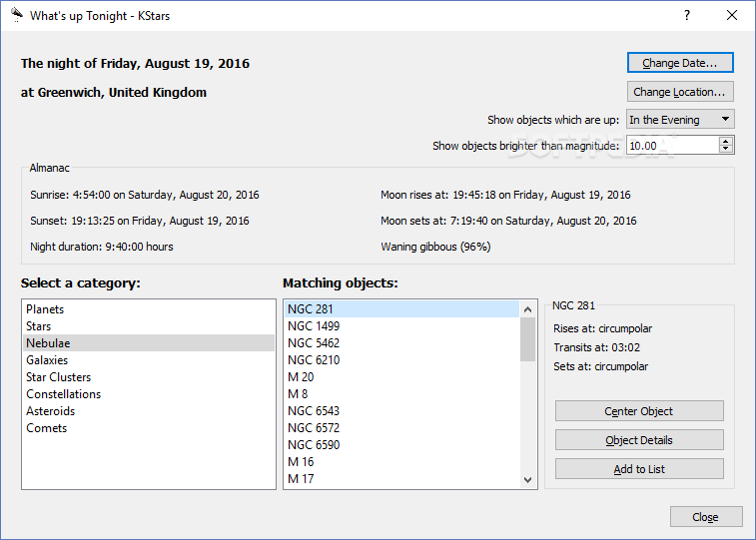This screenshot has width=756, height=540.
Task: Select NGC 5462 in matching objects
Action: 402,343
